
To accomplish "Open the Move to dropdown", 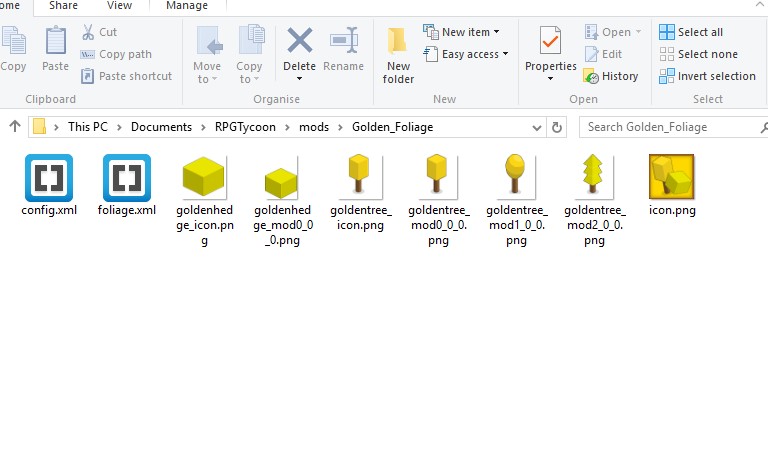I will click(x=207, y=55).
